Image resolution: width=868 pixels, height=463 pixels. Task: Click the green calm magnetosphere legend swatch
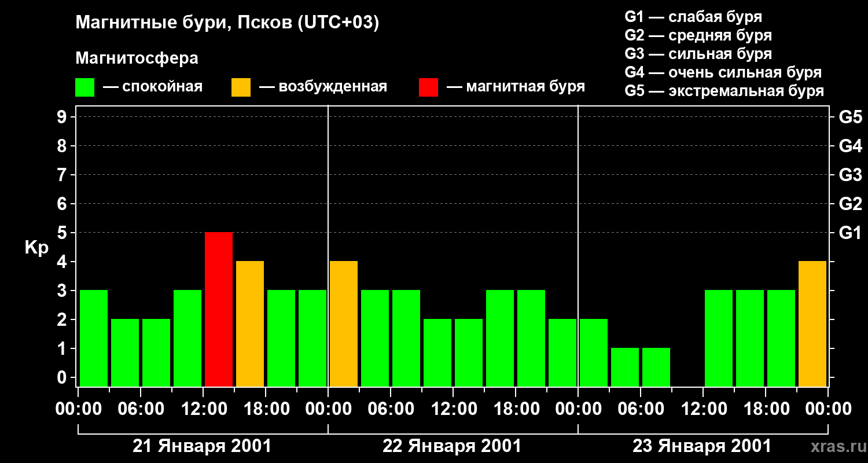tap(84, 87)
